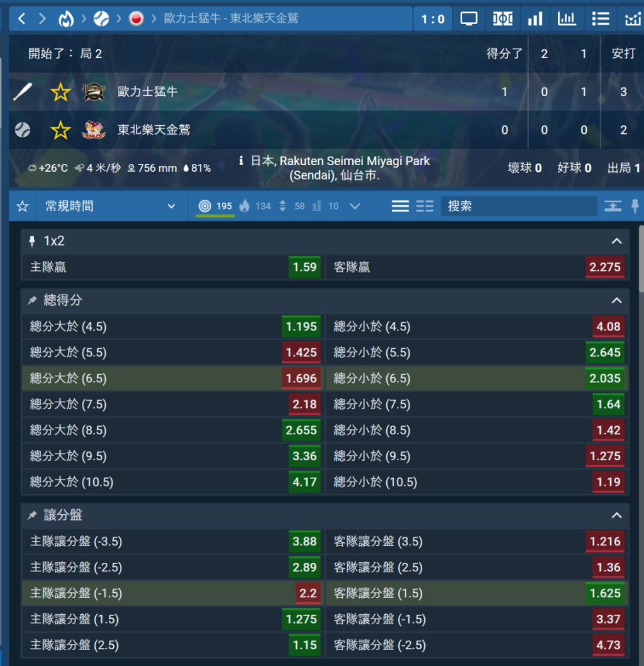
Task: Switch to two-column market layout
Action: 425,206
